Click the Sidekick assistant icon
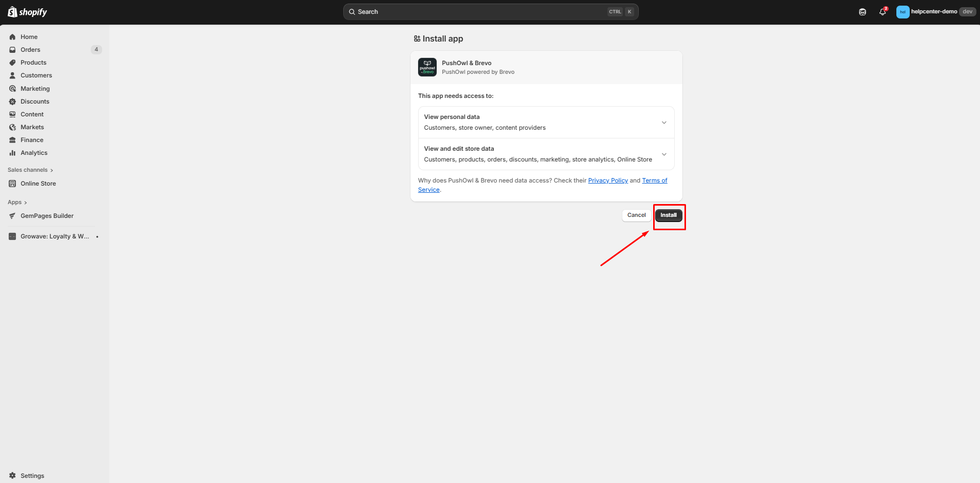 (863, 12)
